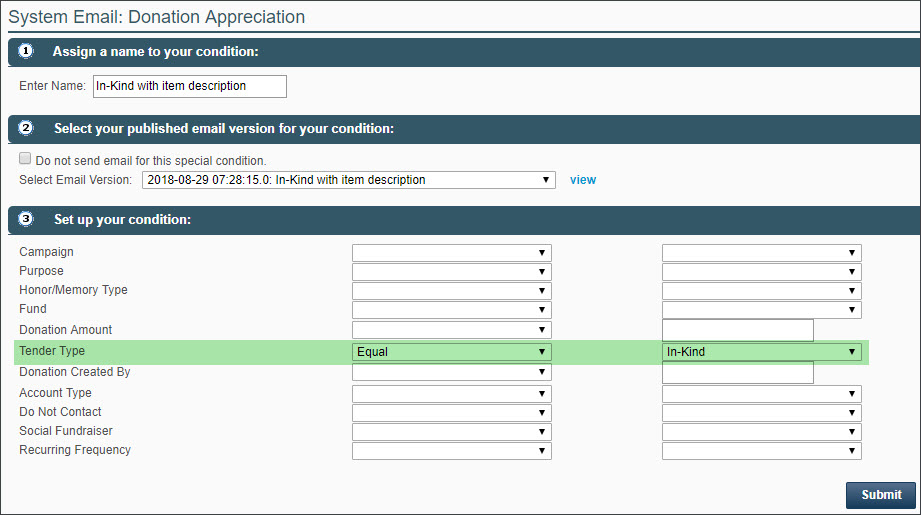Click the Enter Name input field
Screen dimensions: 921x515
pyautogui.click(x=190, y=86)
